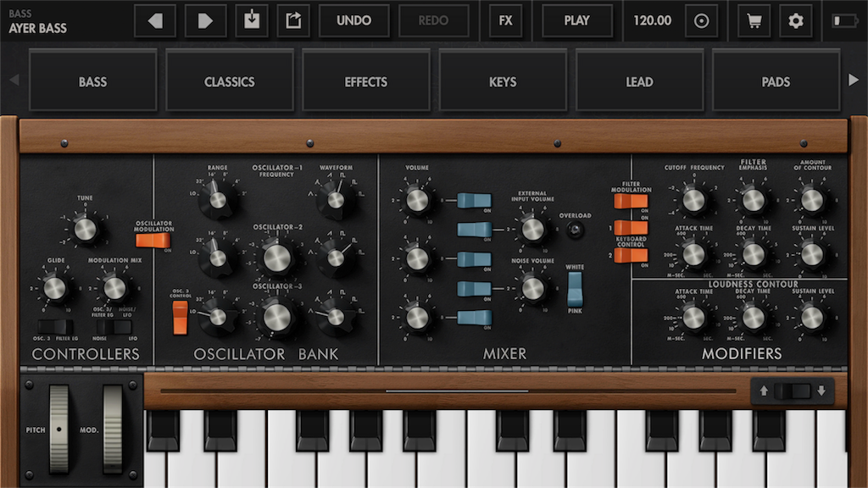The image size is (868, 488).
Task: Click the Noise Volume knob
Action: pos(532,288)
